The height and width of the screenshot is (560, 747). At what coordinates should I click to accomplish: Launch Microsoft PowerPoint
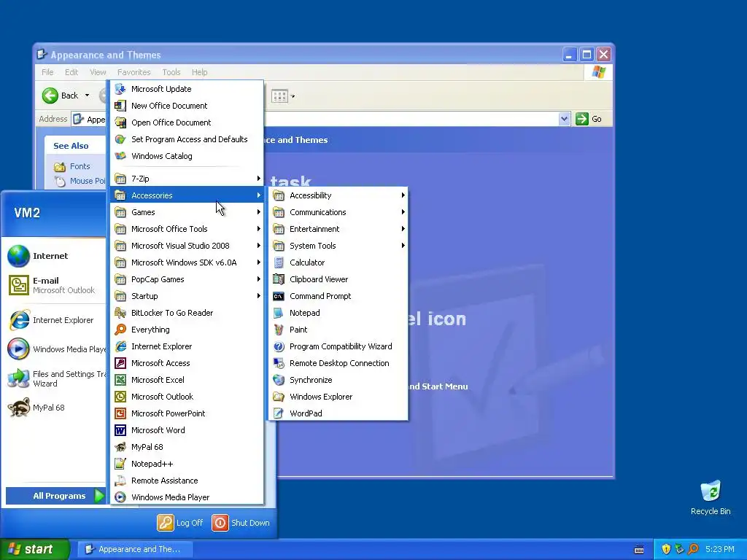pyautogui.click(x=187, y=413)
